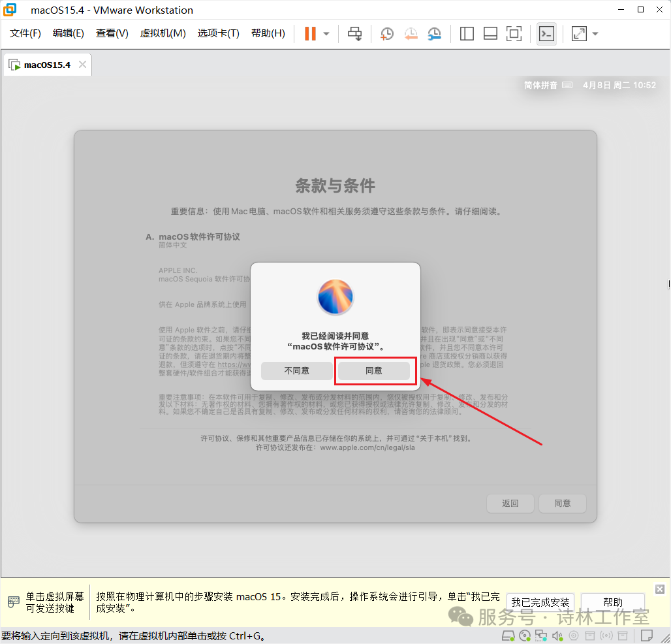This screenshot has height=644, width=671.
Task: Click the USB wireless device status icon
Action: [x=606, y=636]
